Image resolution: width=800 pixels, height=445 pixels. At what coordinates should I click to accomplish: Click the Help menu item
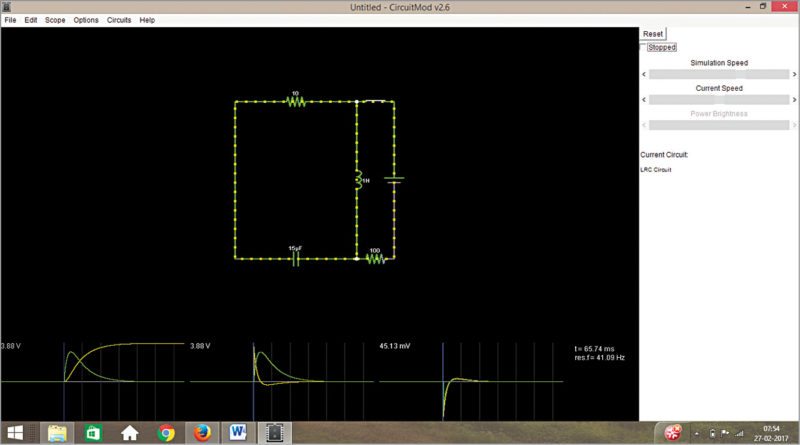pyautogui.click(x=147, y=20)
